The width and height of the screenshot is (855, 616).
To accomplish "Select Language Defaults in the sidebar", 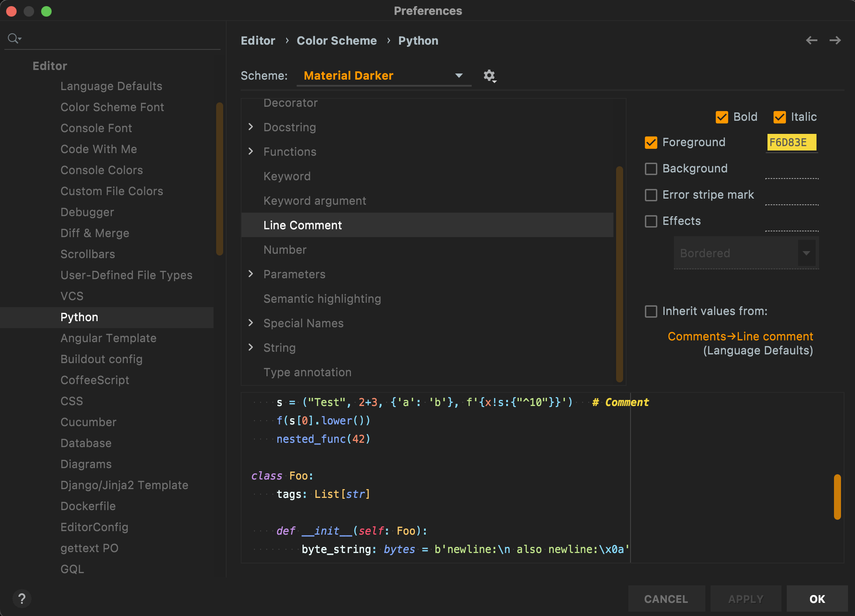I will tap(111, 86).
